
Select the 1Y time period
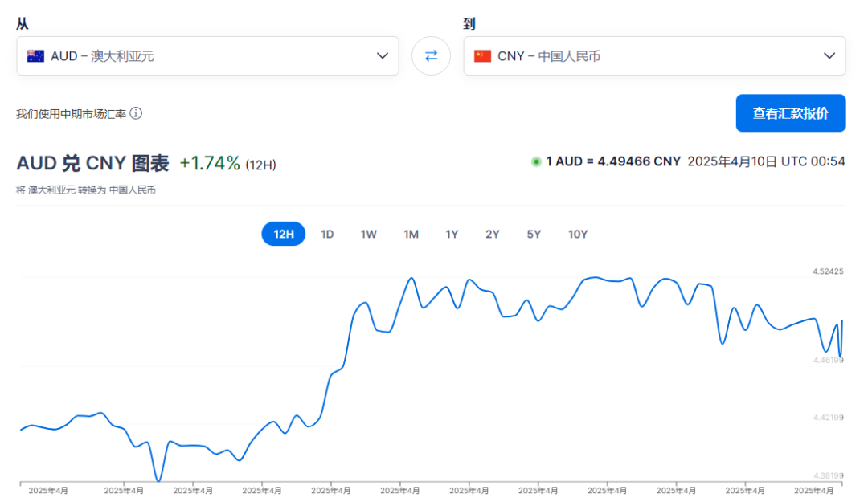click(452, 234)
